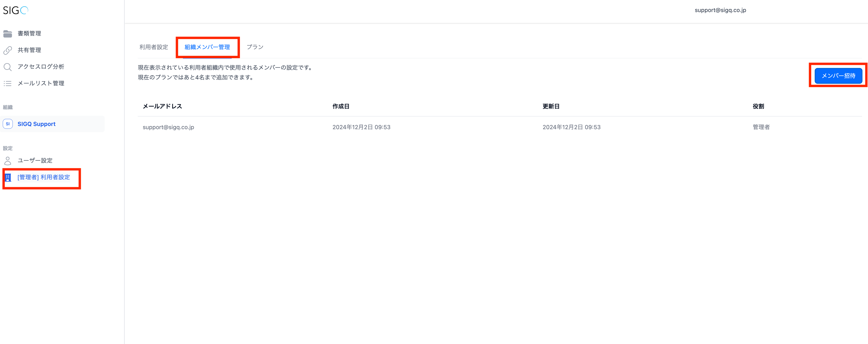This screenshot has width=868, height=344.
Task: Click support@sigq.co.jp in the member table
Action: coord(169,127)
